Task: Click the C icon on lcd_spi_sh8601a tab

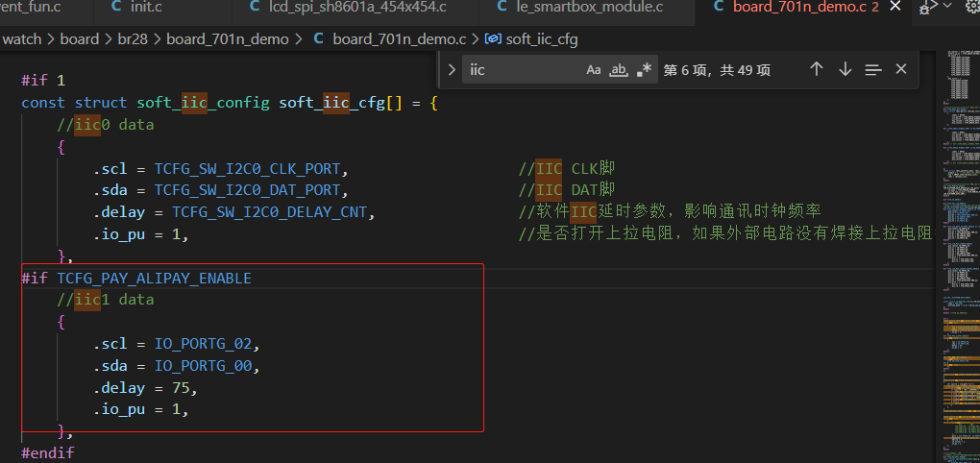Action: 255,7
